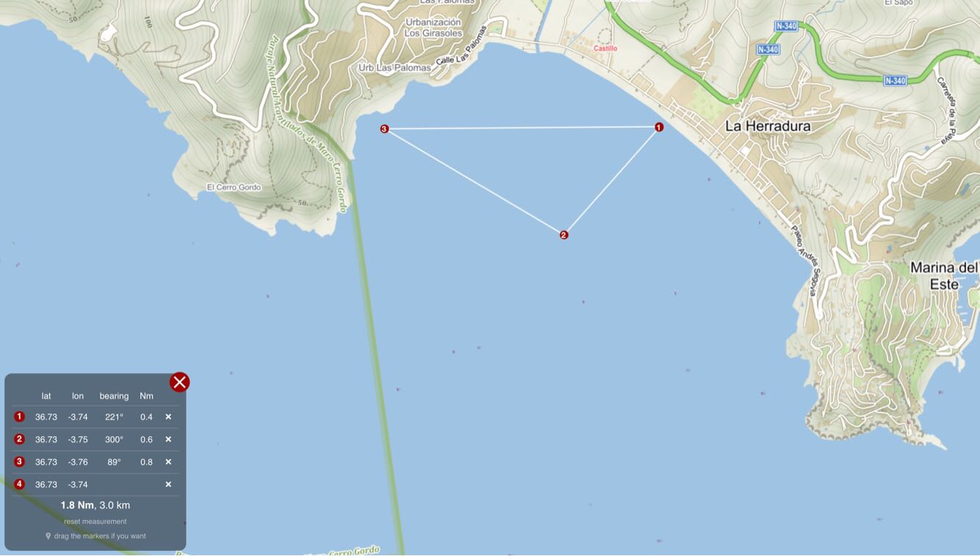Click the La Herradura town label
This screenshot has width=980, height=556.
click(x=768, y=126)
